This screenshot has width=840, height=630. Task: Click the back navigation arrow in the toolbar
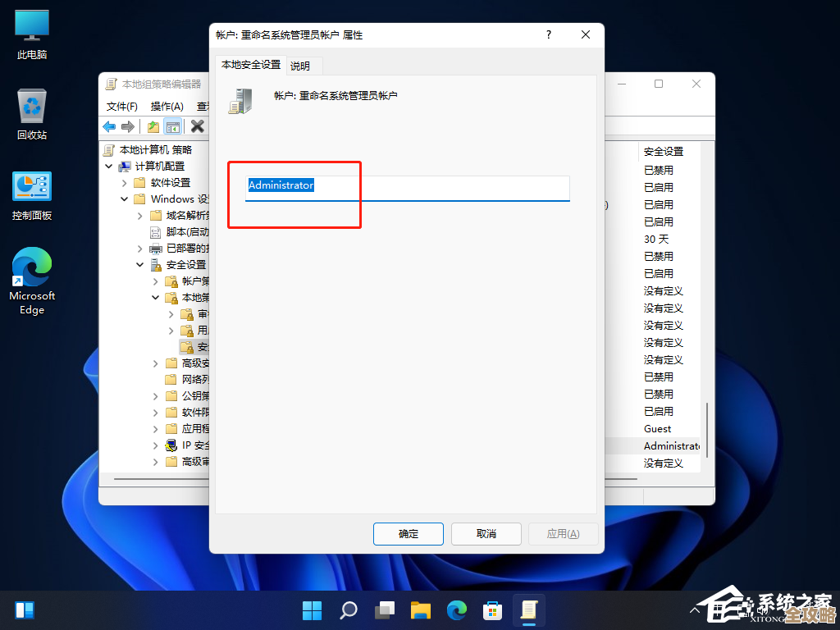pos(108,126)
